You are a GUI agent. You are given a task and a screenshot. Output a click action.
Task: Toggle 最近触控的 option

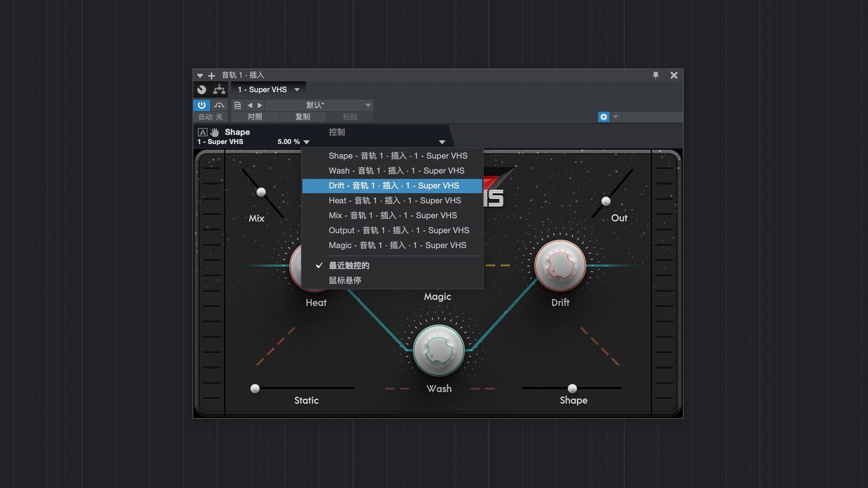392,266
